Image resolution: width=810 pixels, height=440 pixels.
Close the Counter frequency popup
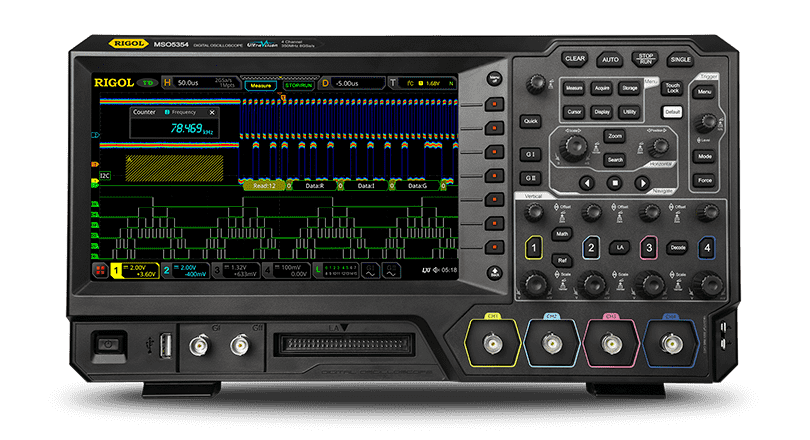(212, 113)
